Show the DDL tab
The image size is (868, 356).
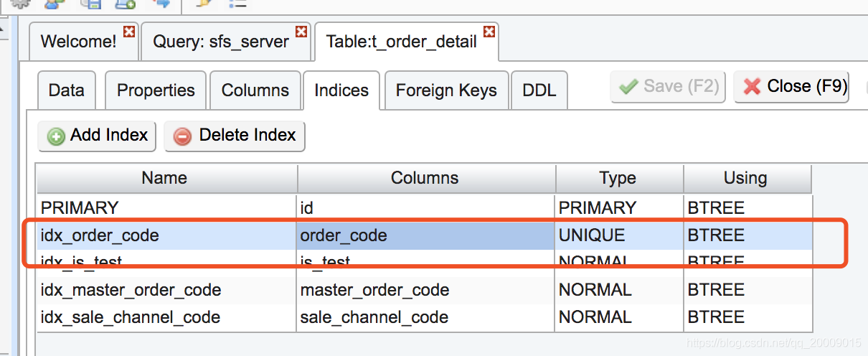point(538,90)
